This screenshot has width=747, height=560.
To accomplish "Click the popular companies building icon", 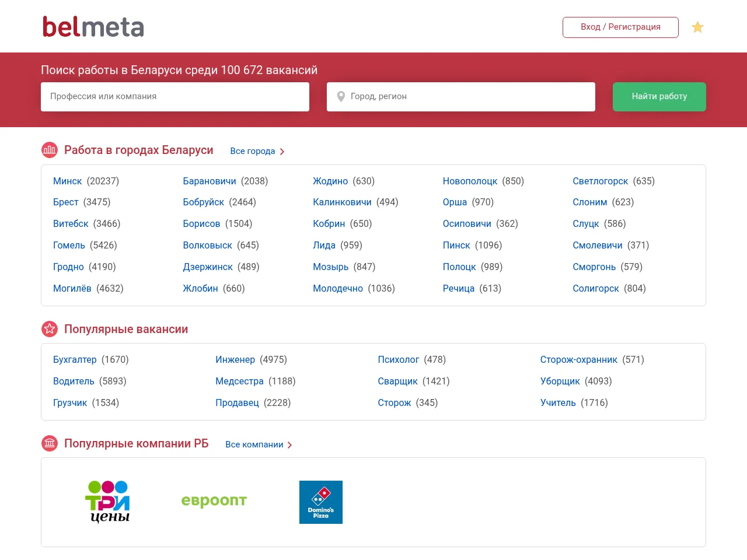I will 50,443.
